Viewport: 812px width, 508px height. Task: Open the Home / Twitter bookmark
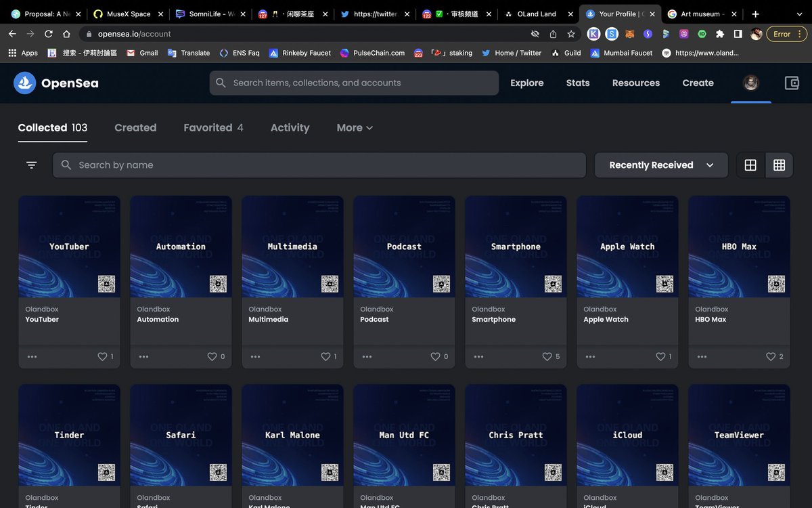[x=512, y=53]
